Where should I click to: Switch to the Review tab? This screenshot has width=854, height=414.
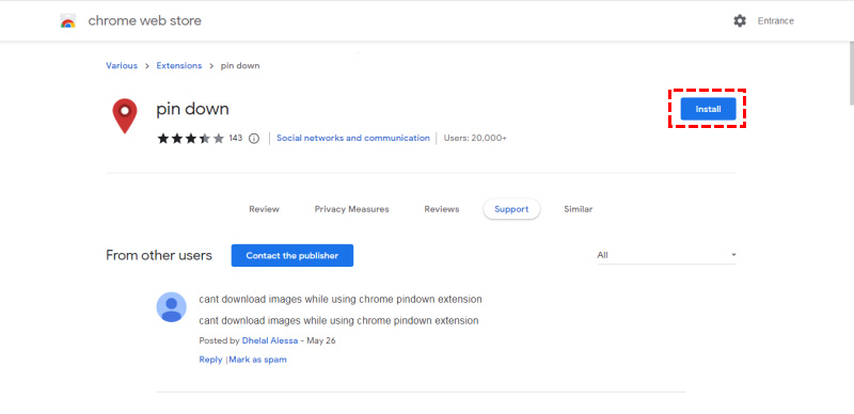coord(264,209)
